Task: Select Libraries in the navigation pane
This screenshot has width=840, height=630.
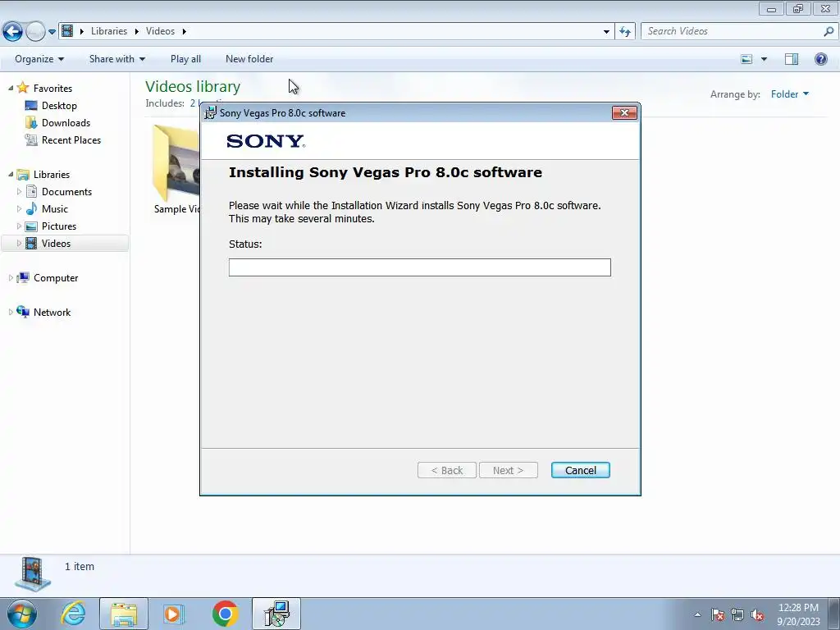Action: (x=52, y=175)
